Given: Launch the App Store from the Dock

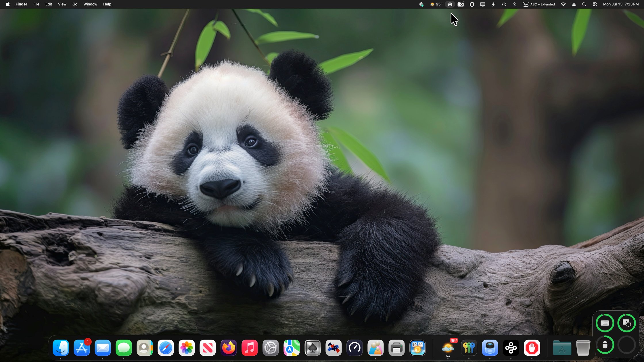Looking at the screenshot, I should [x=82, y=348].
